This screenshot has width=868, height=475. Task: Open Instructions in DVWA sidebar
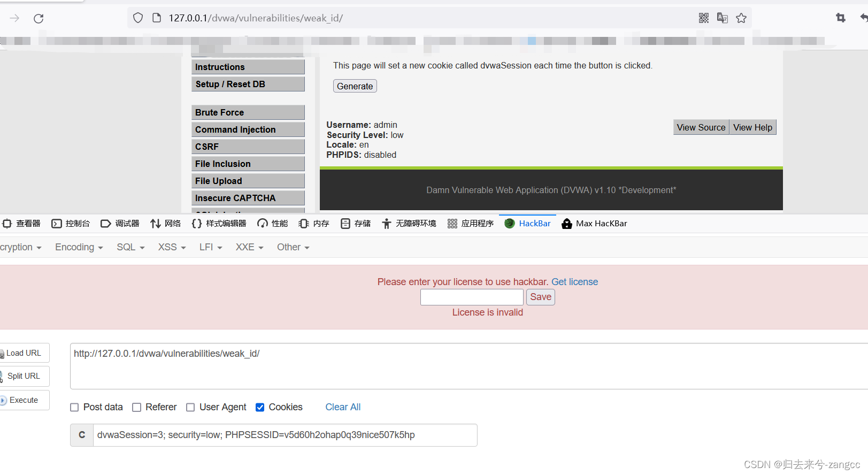pos(248,67)
